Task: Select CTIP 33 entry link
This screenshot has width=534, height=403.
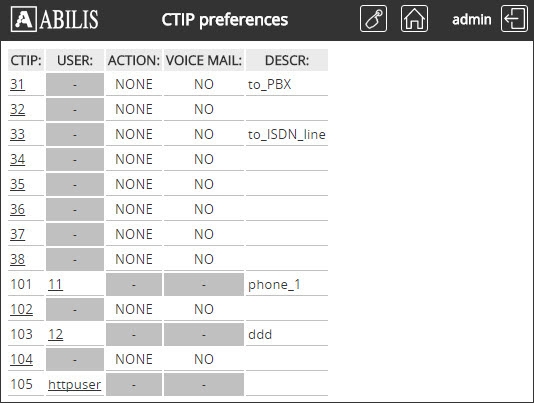Action: click(17, 134)
